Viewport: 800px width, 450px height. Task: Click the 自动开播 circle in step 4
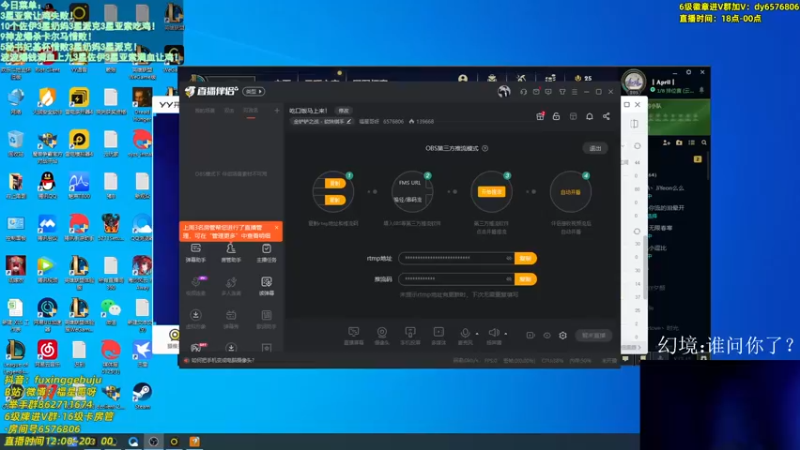(570, 192)
